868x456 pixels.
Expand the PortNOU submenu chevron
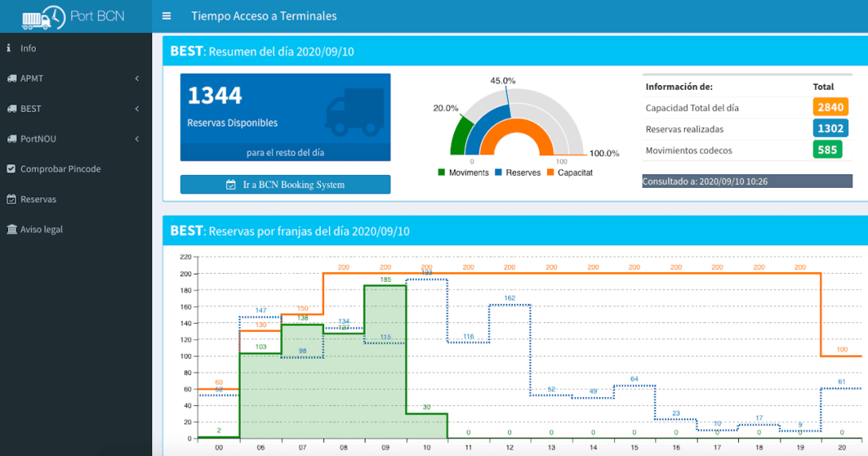click(x=137, y=139)
